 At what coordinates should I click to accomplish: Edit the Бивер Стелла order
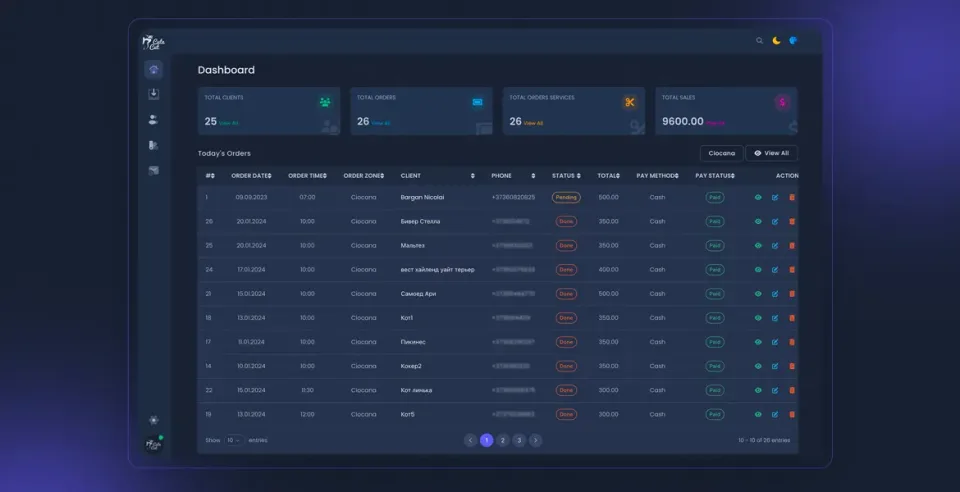774,222
